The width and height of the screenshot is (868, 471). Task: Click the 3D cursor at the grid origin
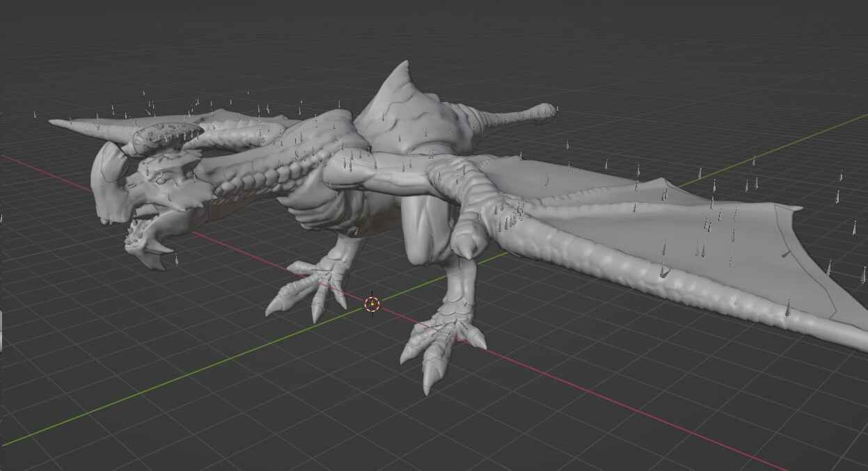point(372,304)
